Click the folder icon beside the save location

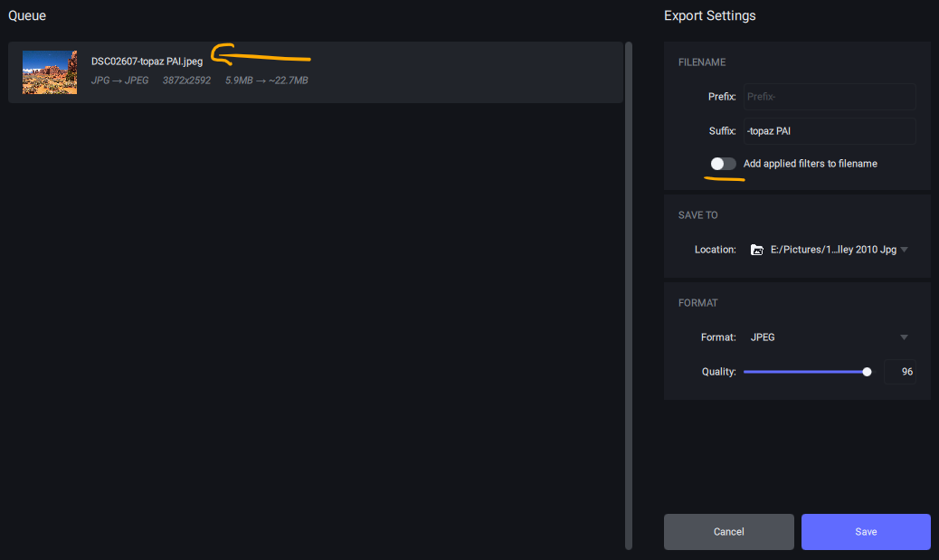click(x=757, y=250)
